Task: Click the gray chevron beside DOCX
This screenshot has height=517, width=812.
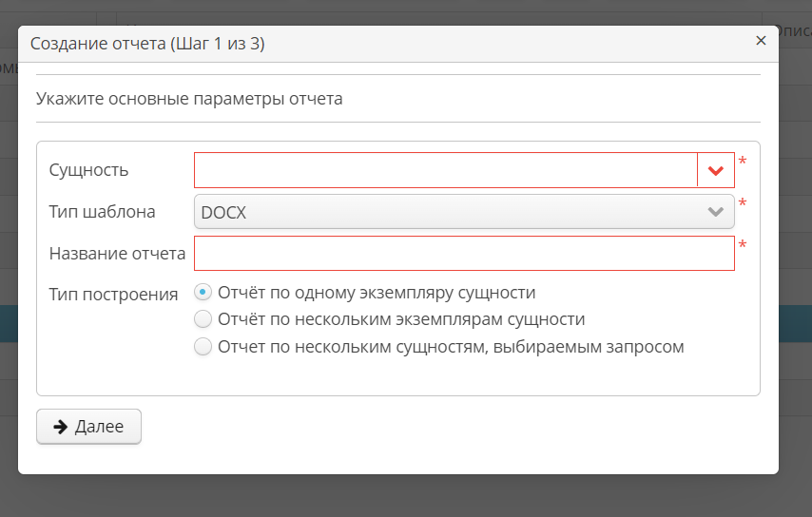Action: [716, 212]
